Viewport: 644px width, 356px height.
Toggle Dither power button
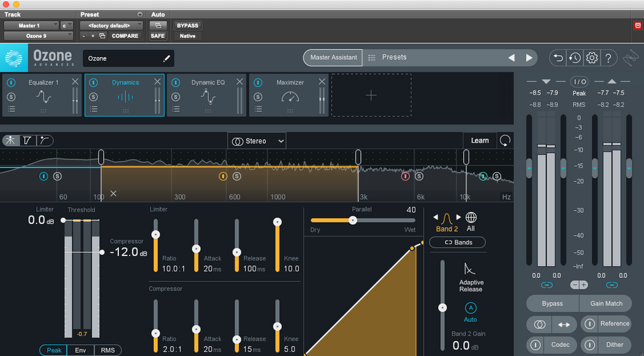click(x=590, y=344)
